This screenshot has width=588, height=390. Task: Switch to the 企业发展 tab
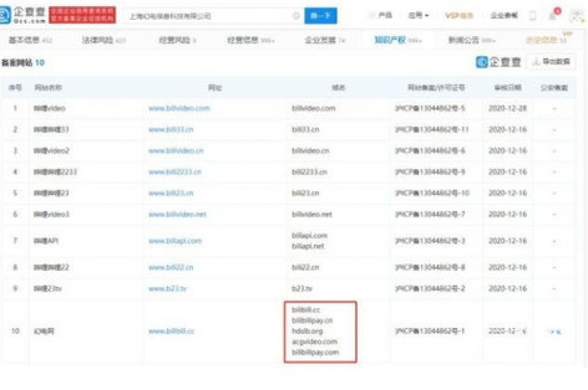[x=325, y=40]
